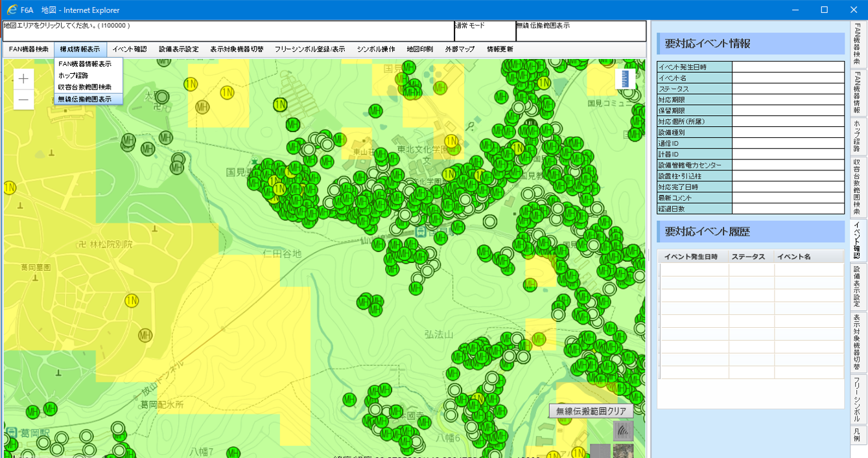Pick 収容台数範囲検索 from the menu list
The height and width of the screenshot is (458, 868).
tap(84, 87)
